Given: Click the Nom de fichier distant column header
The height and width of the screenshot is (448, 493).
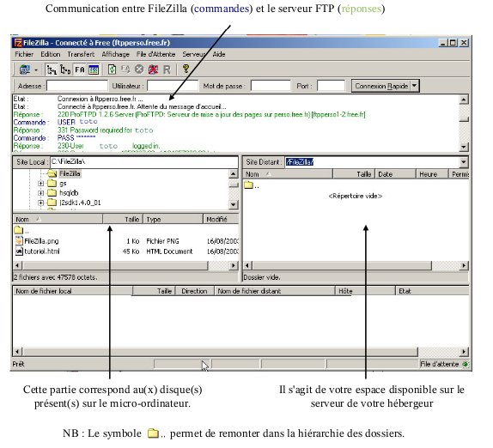Looking at the screenshot, I should pyautogui.click(x=274, y=291).
